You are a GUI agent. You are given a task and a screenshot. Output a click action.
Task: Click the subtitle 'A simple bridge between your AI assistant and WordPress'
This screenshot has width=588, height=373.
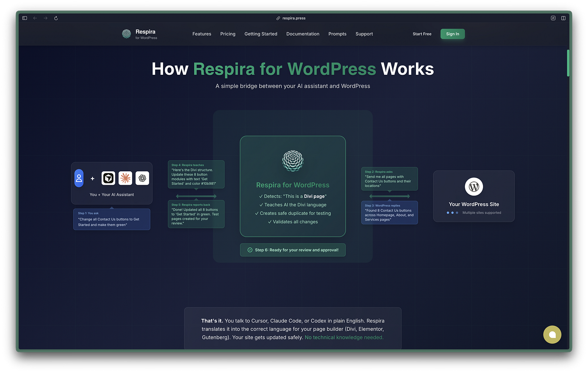click(293, 86)
